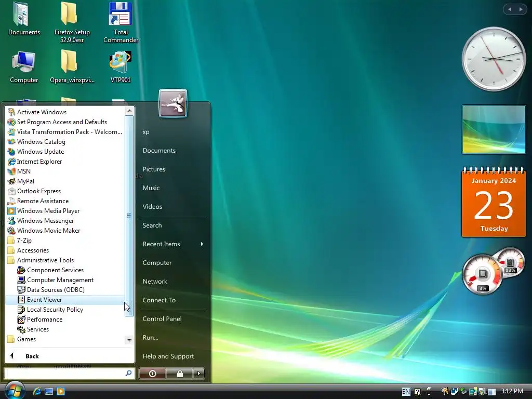Click the Start orb button
This screenshot has width=532, height=399.
click(14, 390)
